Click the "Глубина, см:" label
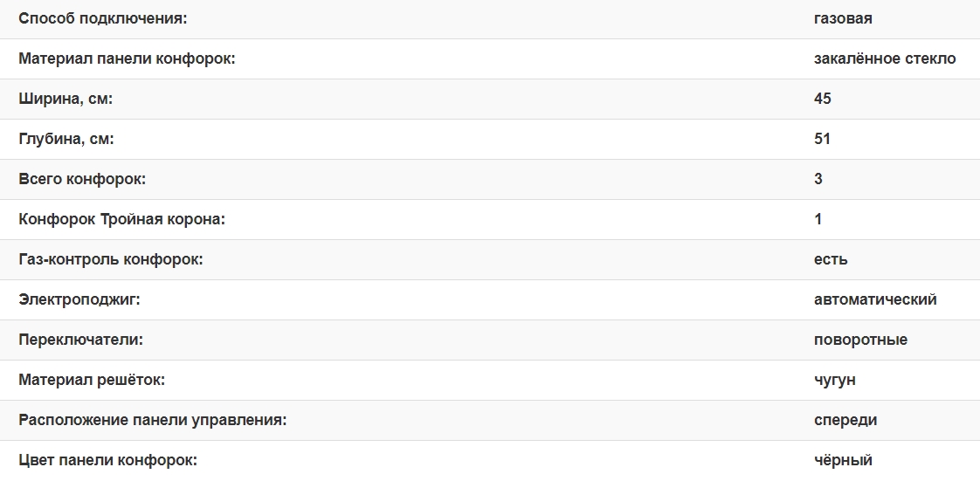980x481 pixels. (x=66, y=139)
